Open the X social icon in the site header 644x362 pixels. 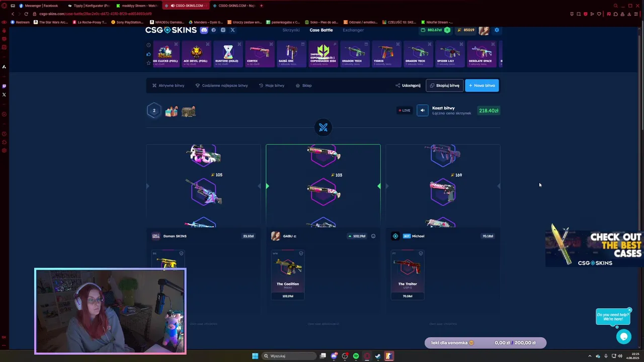(232, 30)
